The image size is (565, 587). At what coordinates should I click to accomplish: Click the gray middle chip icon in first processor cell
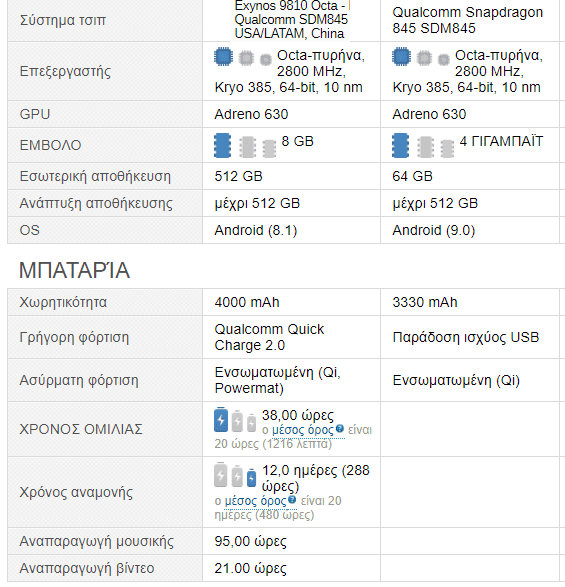[246, 58]
